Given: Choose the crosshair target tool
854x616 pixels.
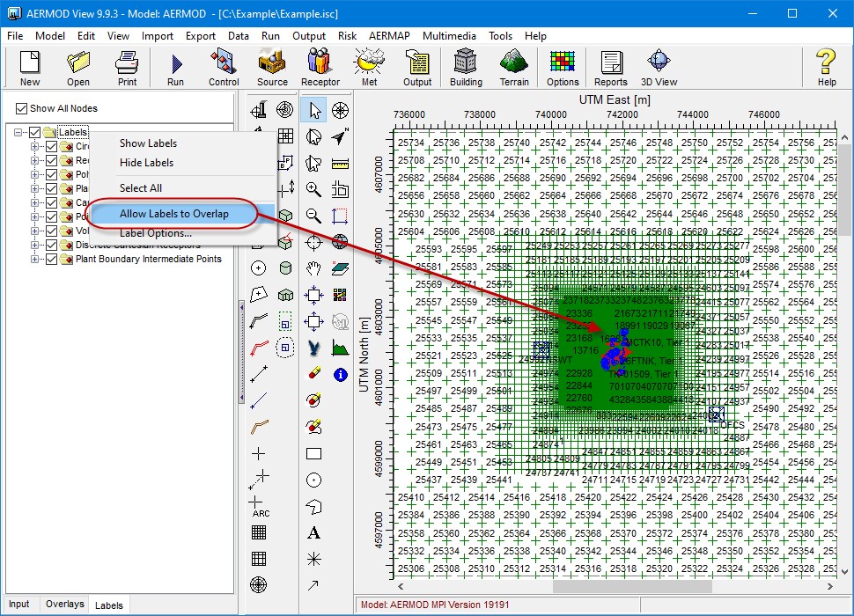Looking at the screenshot, I should (313, 242).
